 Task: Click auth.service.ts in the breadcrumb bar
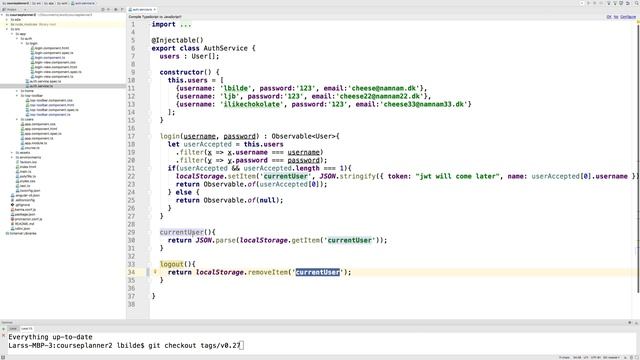point(83,3)
